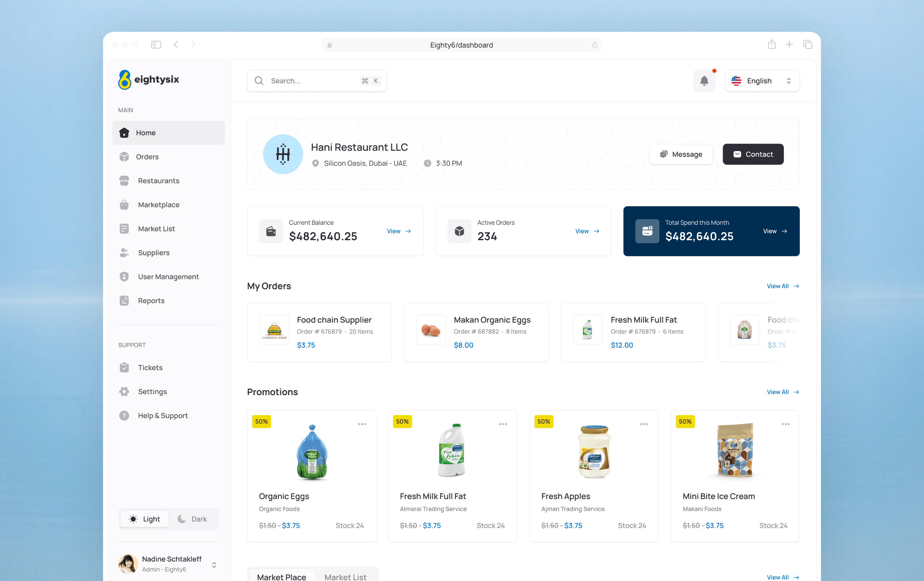Toggle the browser sidebar icon
This screenshot has height=581, width=924.
[x=156, y=45]
